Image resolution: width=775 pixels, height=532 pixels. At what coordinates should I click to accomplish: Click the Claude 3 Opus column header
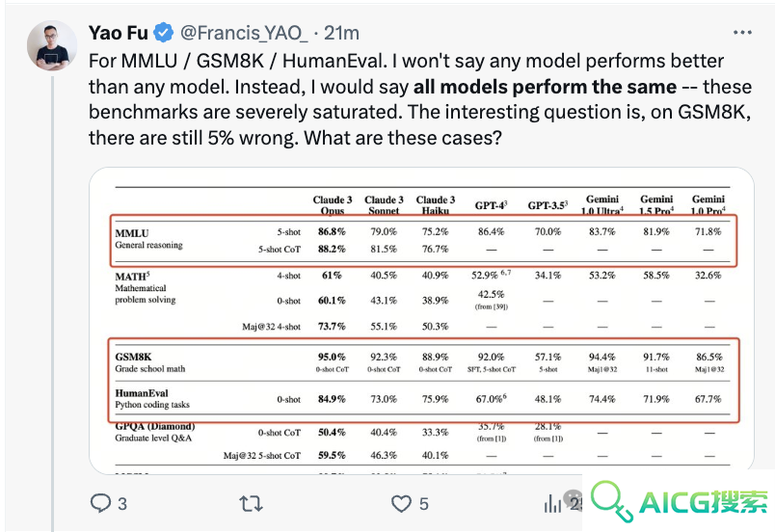click(333, 205)
